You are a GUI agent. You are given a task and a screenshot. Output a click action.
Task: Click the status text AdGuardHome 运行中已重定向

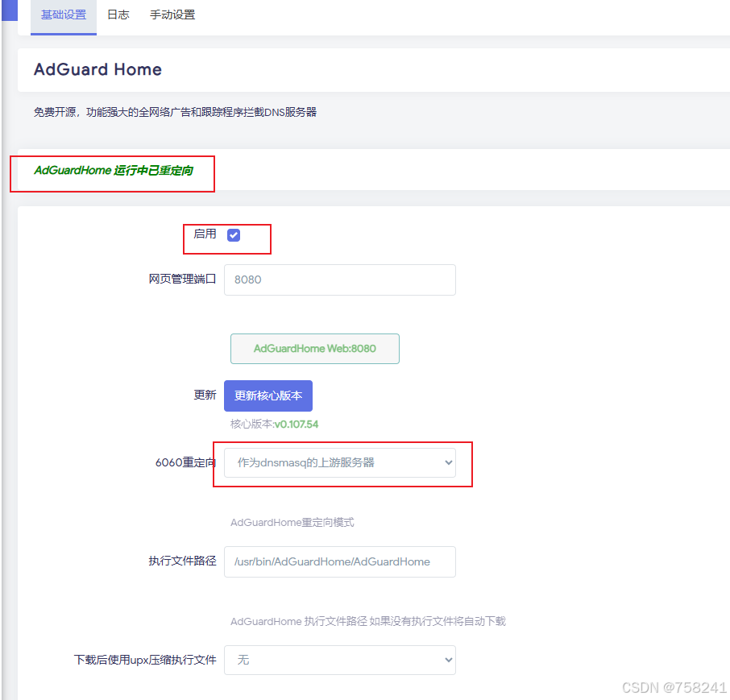point(114,170)
